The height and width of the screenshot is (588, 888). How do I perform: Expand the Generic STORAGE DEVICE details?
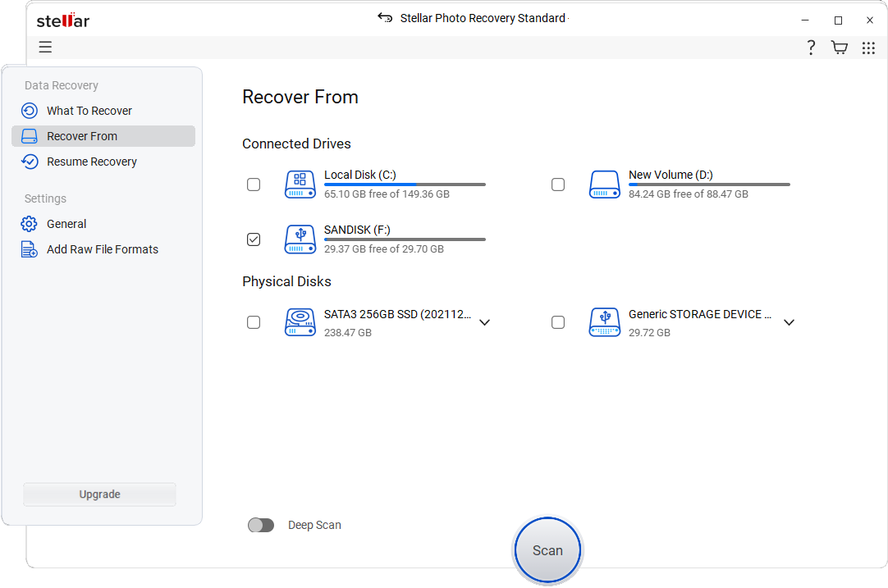(x=789, y=322)
